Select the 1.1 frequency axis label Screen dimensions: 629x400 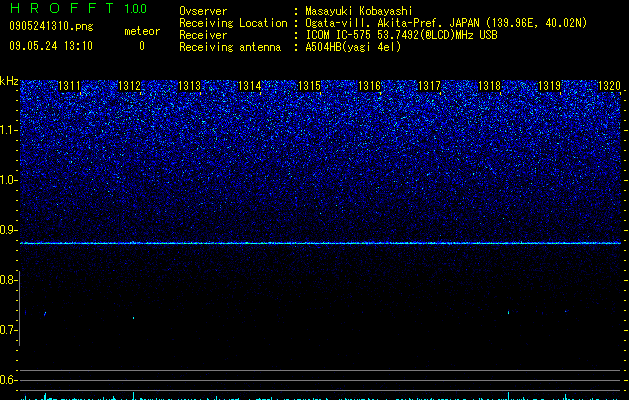8,130
